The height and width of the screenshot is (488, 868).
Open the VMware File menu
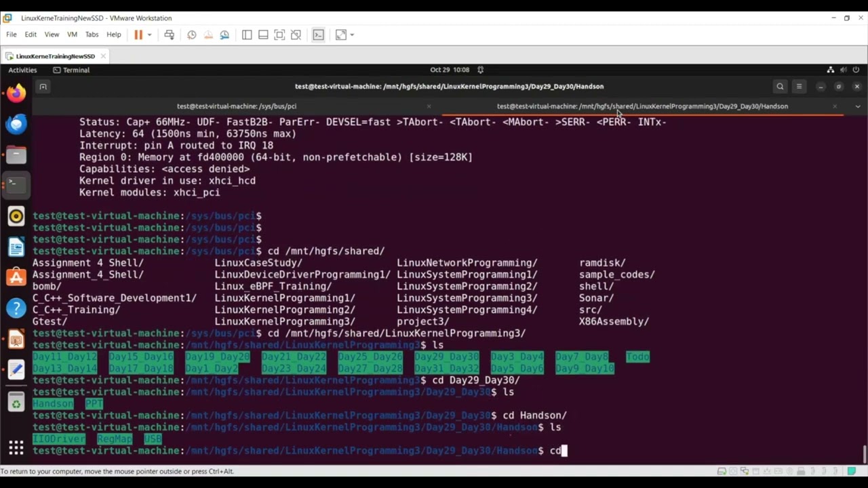[12, 35]
